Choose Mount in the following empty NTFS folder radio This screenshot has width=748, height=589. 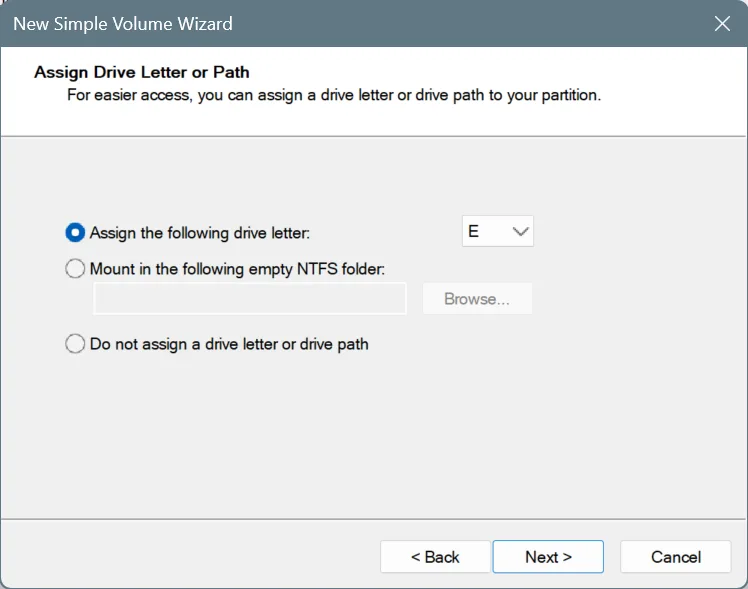point(75,269)
